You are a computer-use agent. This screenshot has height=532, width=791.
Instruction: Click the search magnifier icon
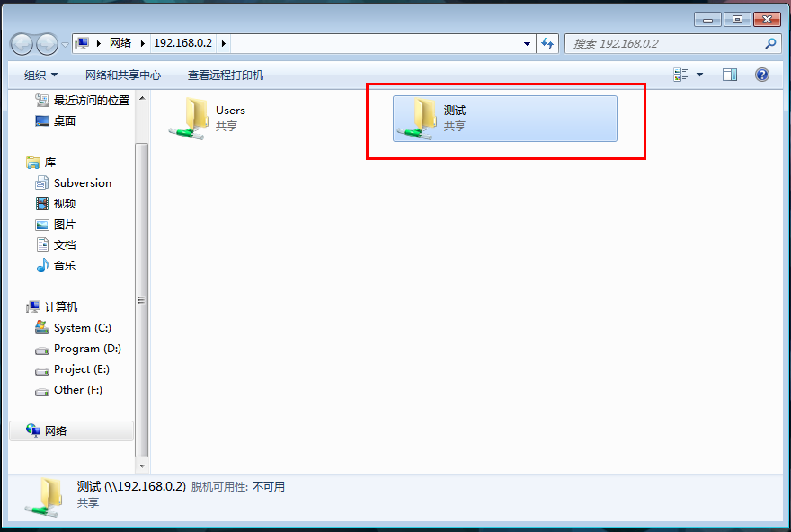click(770, 44)
